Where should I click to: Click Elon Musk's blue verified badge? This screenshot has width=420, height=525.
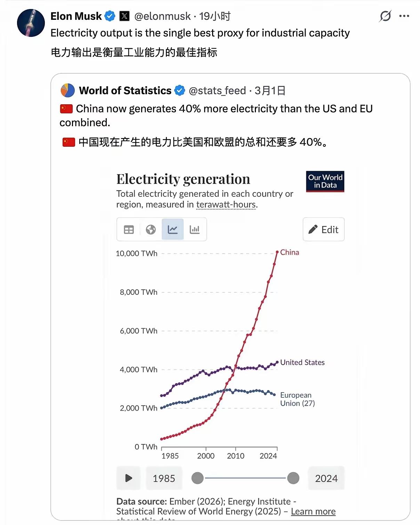(x=110, y=16)
